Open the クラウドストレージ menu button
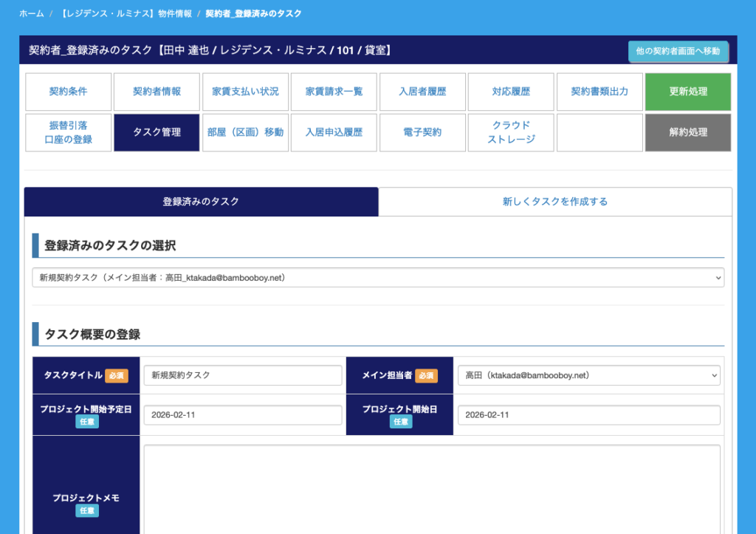This screenshot has height=534, width=756. (x=511, y=132)
